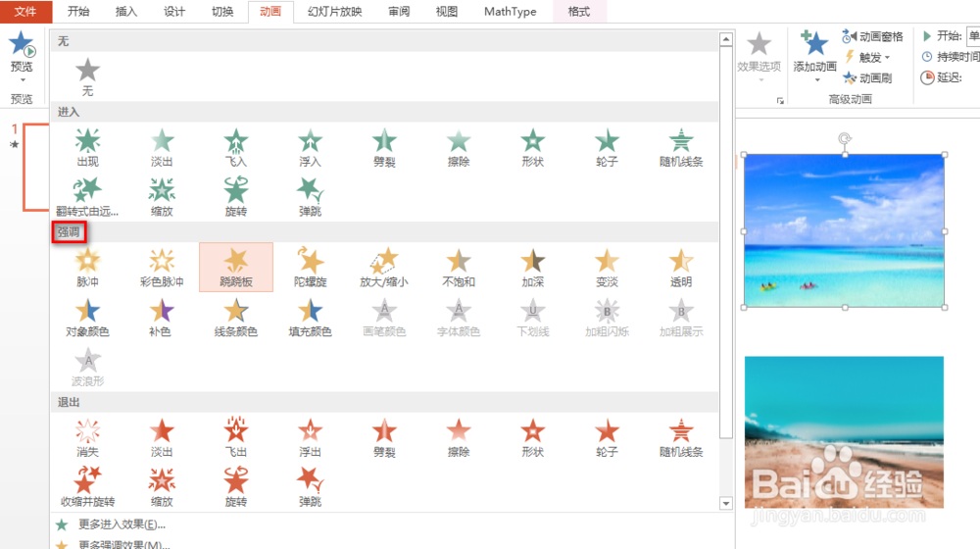Choose the 轮子 entrance effect
The height and width of the screenshot is (549, 980).
click(607, 148)
